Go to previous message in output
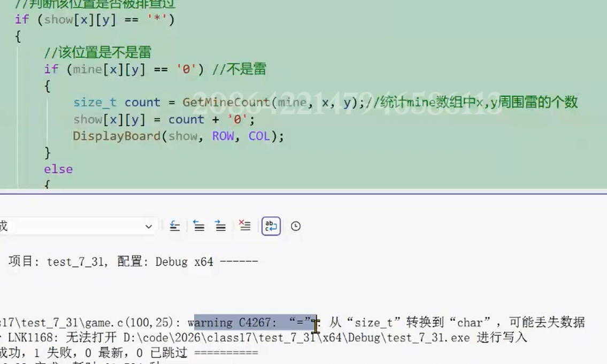607x364 pixels. tap(199, 226)
